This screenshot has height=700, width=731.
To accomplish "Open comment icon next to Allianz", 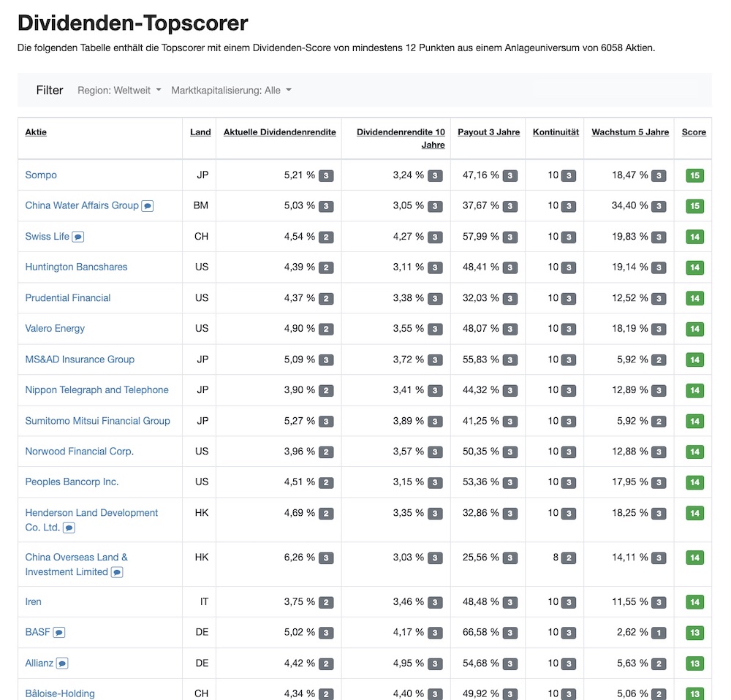I will 62,663.
